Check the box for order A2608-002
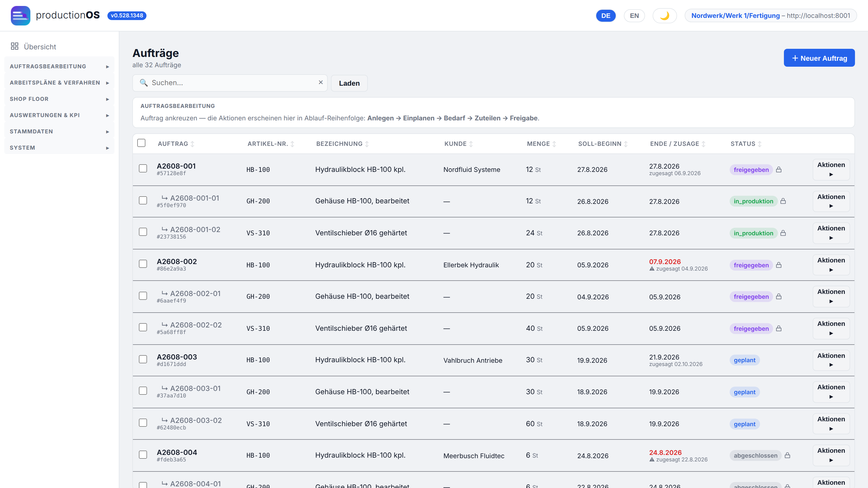868x488 pixels. tap(143, 264)
